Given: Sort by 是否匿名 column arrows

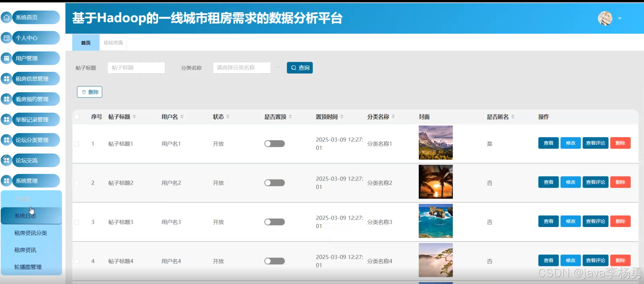Looking at the screenshot, I should pos(513,117).
